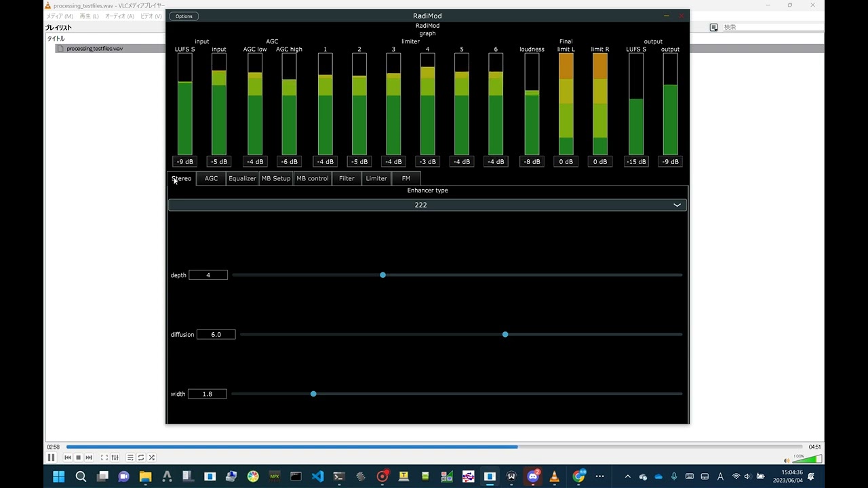868x488 pixels.
Task: Click the diffusion slider handle
Action: pyautogui.click(x=505, y=334)
